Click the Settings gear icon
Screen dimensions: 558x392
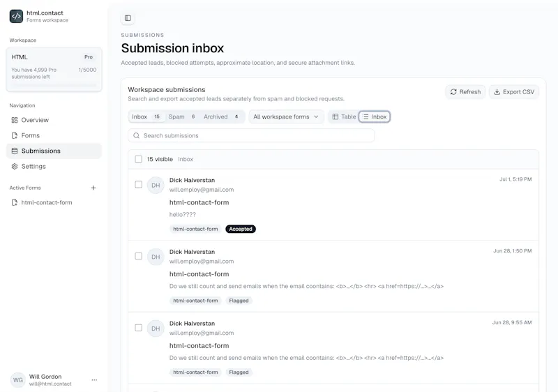pyautogui.click(x=15, y=167)
